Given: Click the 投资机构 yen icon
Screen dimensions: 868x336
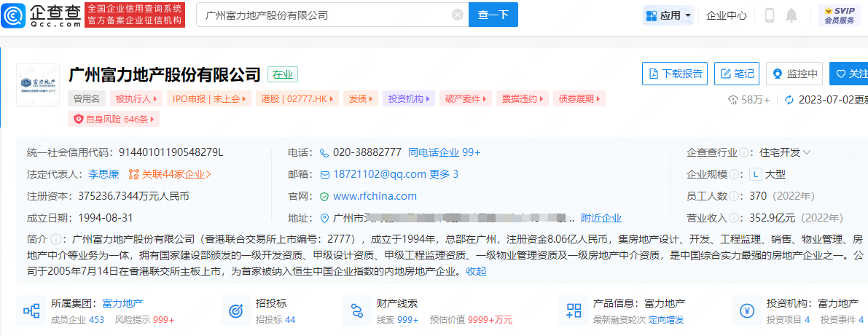Looking at the screenshot, I should click(746, 311).
